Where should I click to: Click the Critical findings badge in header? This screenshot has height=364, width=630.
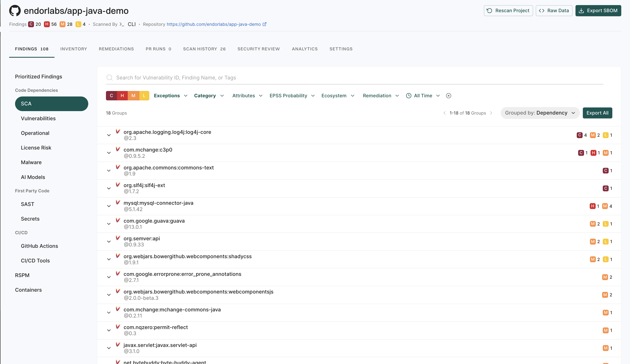(31, 24)
